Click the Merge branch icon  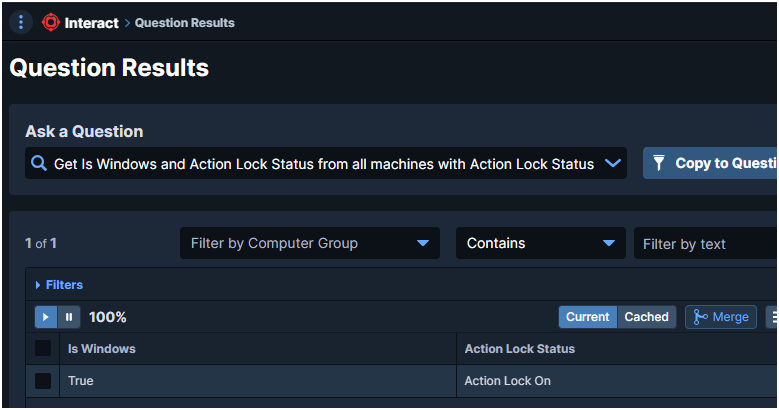(x=700, y=317)
